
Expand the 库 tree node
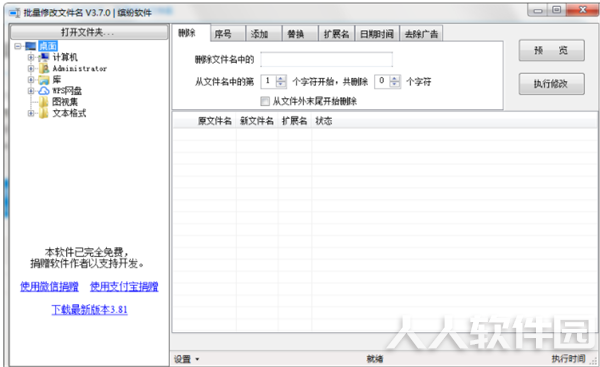(31, 80)
